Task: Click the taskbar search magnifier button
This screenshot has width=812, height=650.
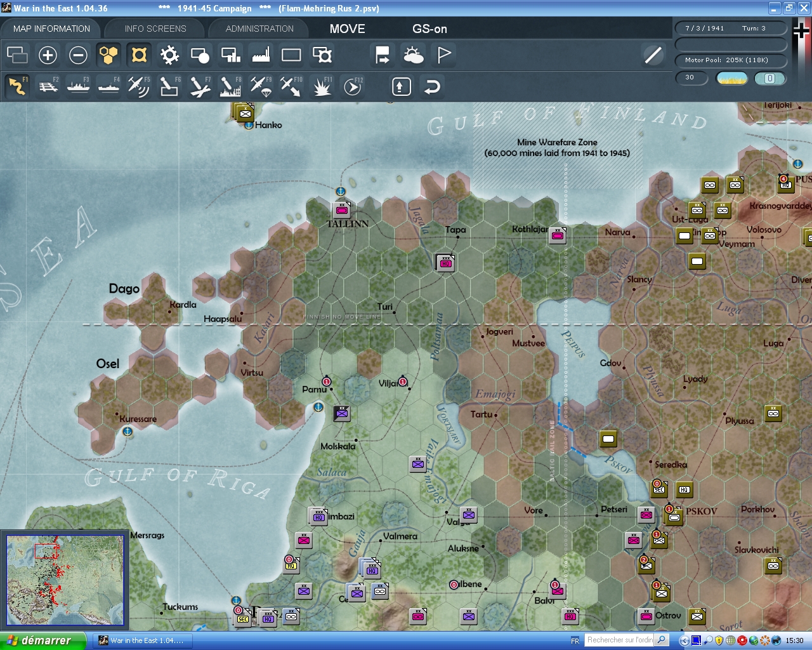Action: click(x=662, y=640)
